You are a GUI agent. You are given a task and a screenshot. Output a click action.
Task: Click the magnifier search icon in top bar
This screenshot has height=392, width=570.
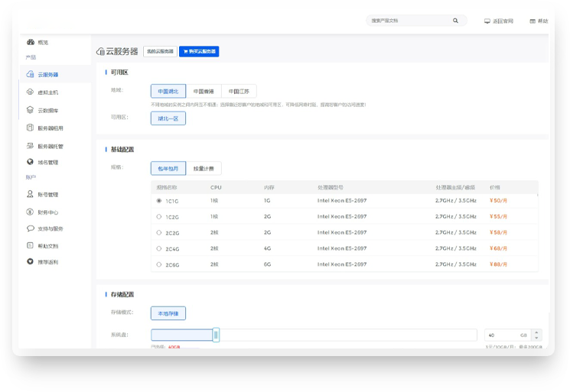(x=456, y=21)
